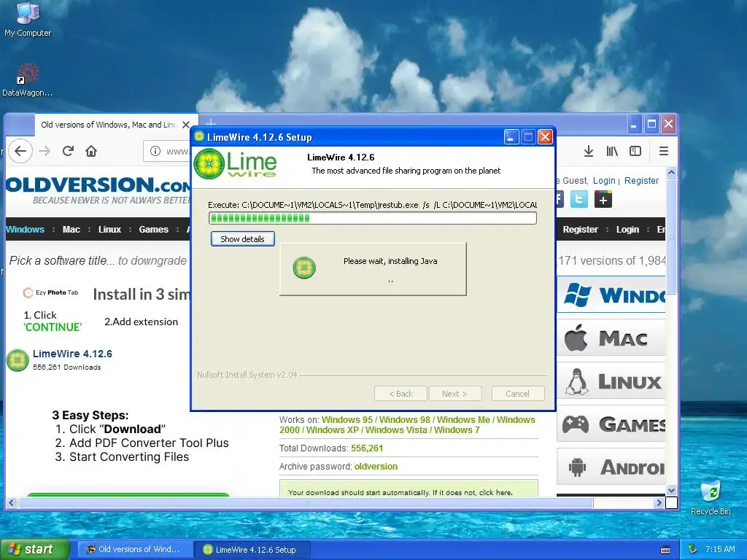The height and width of the screenshot is (560, 747).
Task: Open the Linux nav menu item
Action: (x=109, y=229)
